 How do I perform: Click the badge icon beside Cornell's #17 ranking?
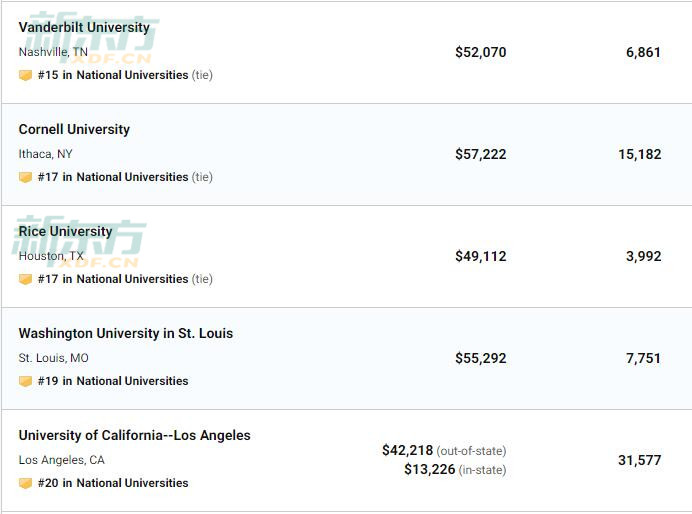[x=25, y=177]
